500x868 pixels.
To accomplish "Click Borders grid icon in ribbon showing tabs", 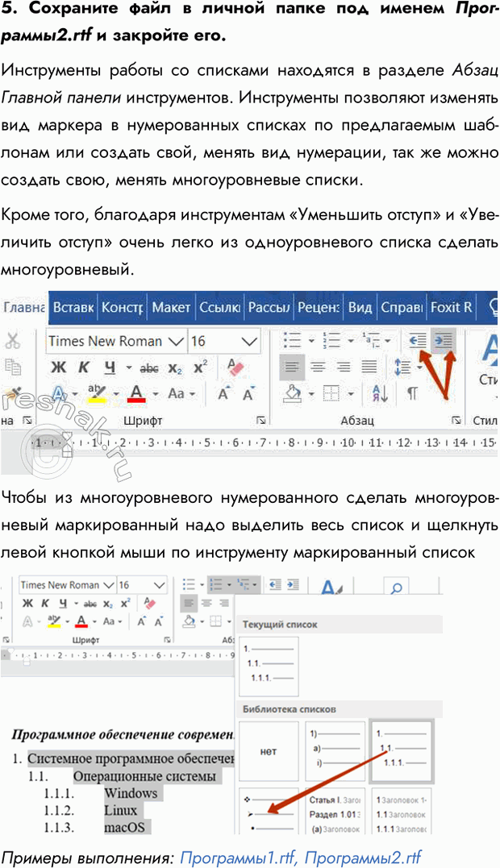I will 331,393.
